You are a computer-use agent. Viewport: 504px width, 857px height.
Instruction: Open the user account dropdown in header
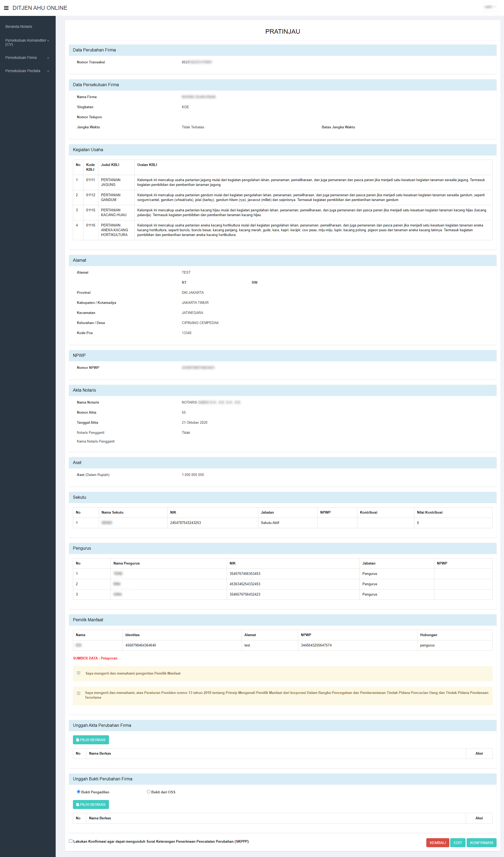pyautogui.click(x=490, y=7)
